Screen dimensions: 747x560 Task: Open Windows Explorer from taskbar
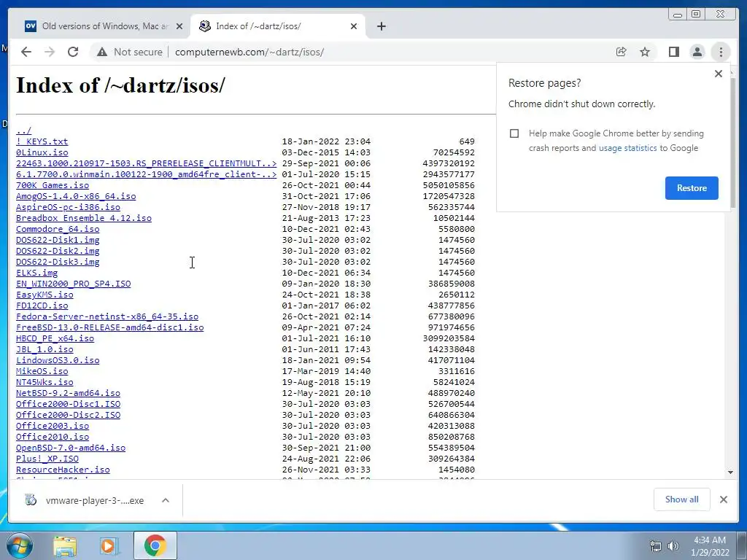click(65, 546)
